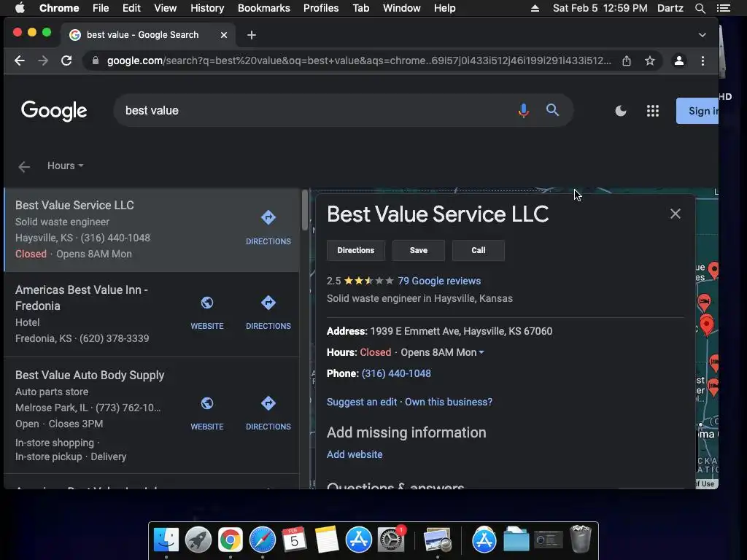Open the tab search chevron in Chrome

[703, 35]
